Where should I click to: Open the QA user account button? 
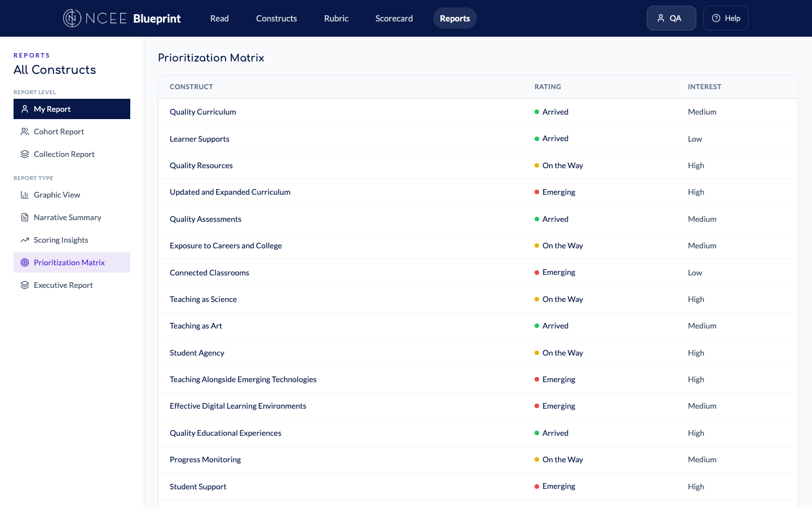point(671,18)
